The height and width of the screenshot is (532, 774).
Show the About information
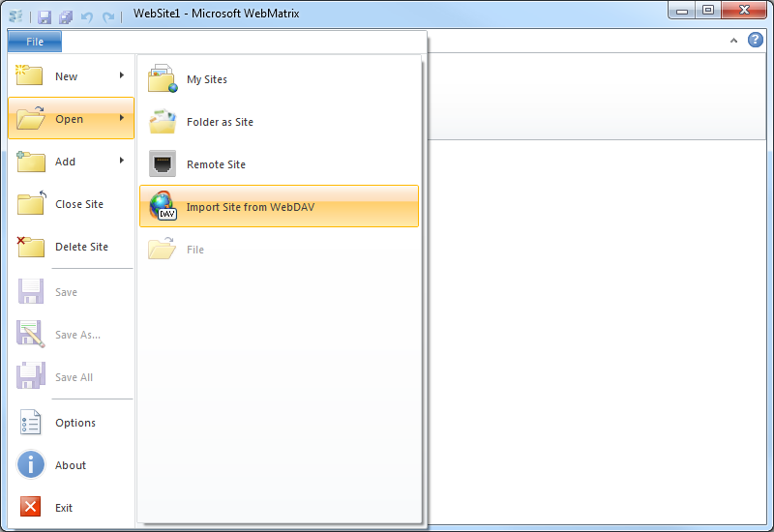[71, 465]
